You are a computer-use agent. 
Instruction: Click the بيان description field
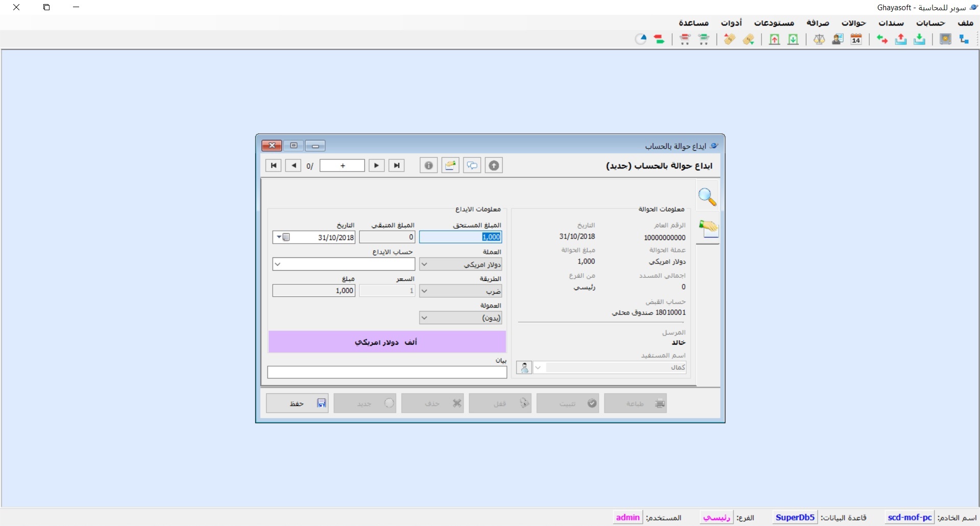[387, 372]
